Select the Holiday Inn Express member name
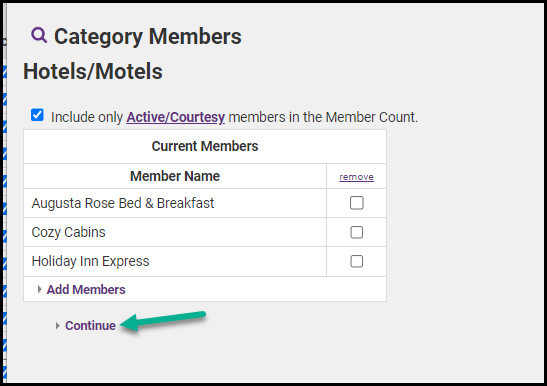The image size is (547, 386). (90, 261)
